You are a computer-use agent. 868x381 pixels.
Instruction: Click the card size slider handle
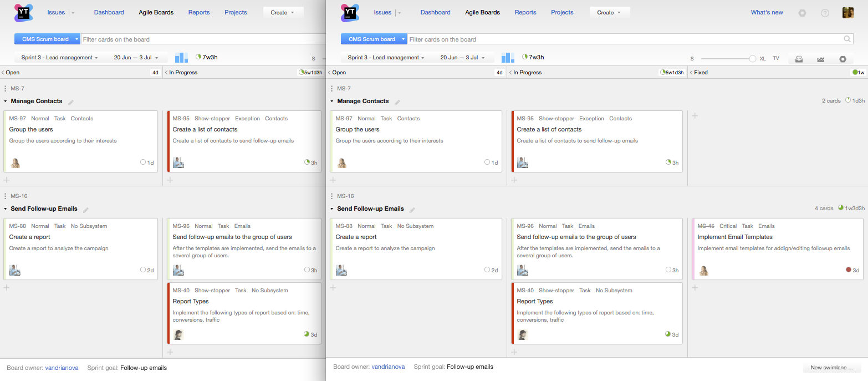(752, 58)
